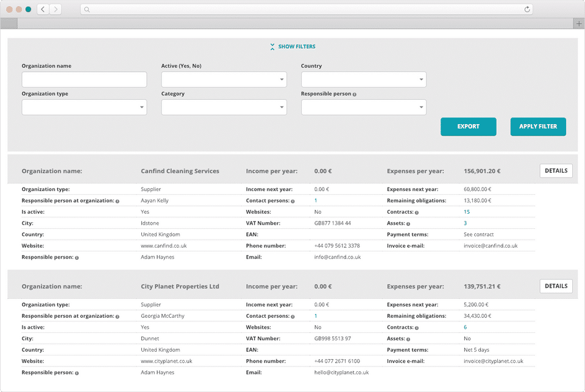The width and height of the screenshot is (585, 392).
Task: Info icon for City Planet Responsible person at organization
Action: pos(117,317)
